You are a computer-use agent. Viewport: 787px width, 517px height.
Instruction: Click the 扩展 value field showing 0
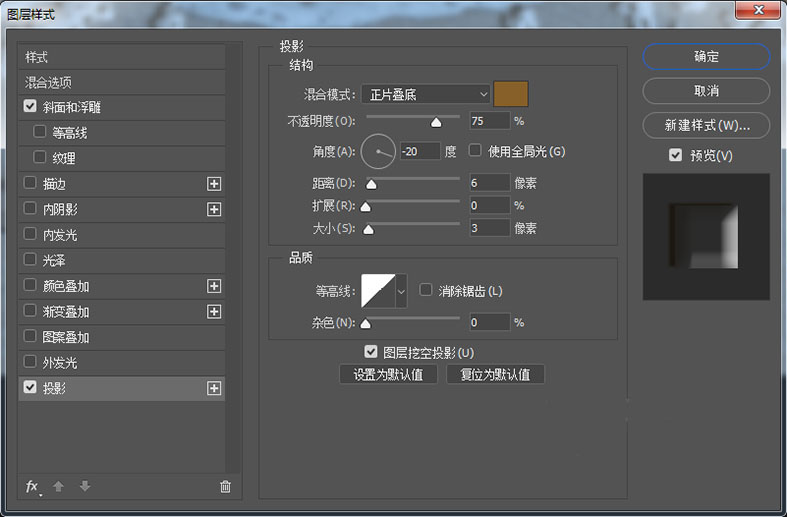coord(490,205)
